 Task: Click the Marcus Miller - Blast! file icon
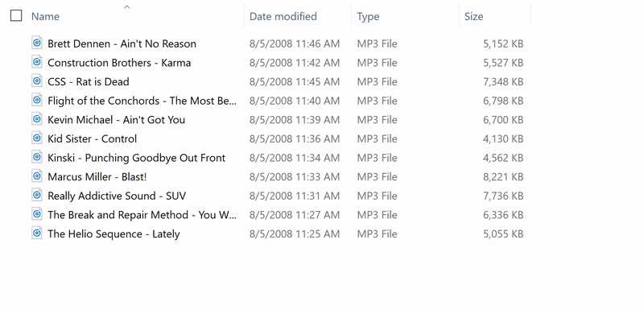(37, 176)
